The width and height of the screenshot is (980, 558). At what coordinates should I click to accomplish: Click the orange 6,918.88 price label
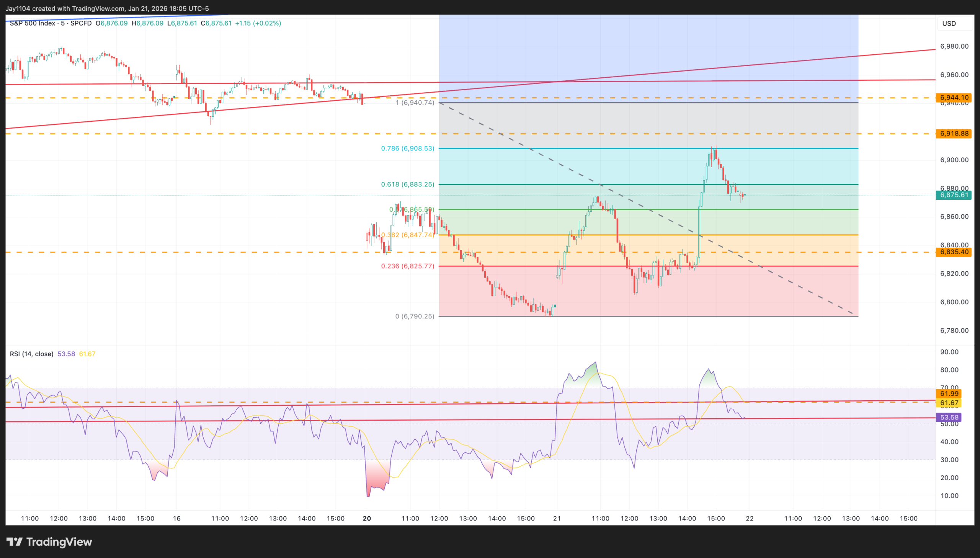(954, 133)
